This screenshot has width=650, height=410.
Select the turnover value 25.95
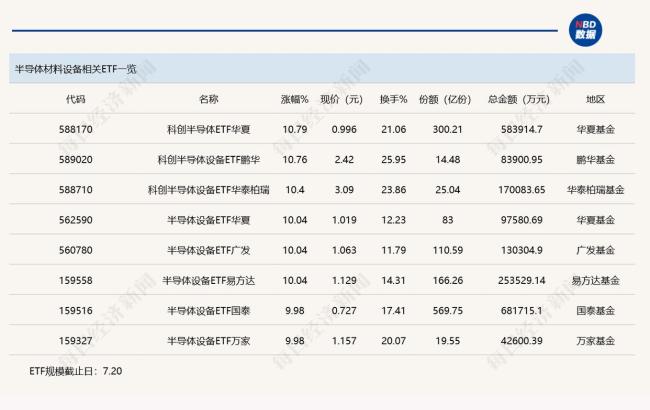point(393,160)
